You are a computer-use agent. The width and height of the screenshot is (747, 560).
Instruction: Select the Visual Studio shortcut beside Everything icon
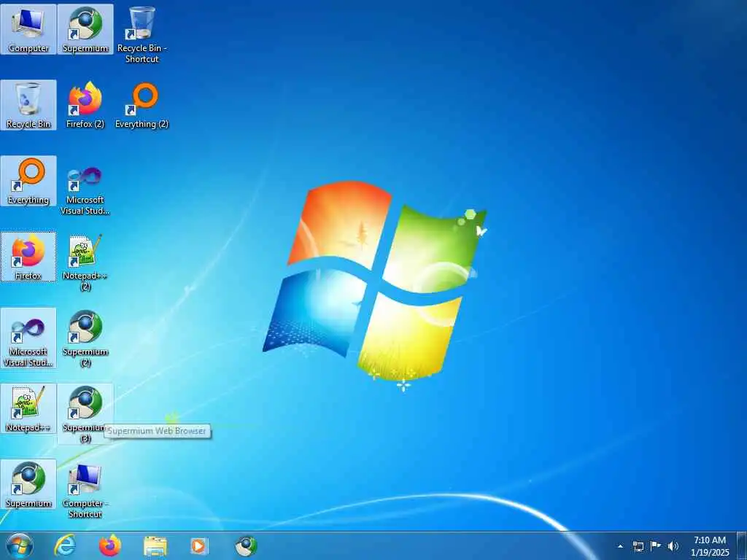(85, 190)
